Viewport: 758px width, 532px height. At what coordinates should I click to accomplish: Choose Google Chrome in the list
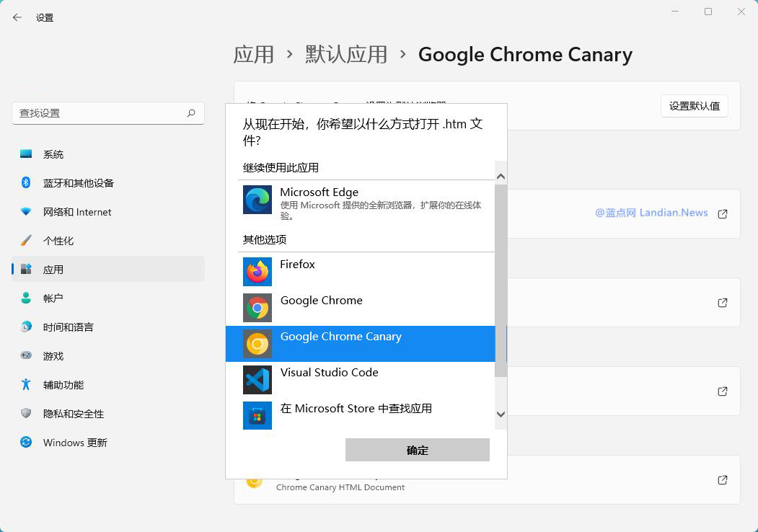pos(361,308)
